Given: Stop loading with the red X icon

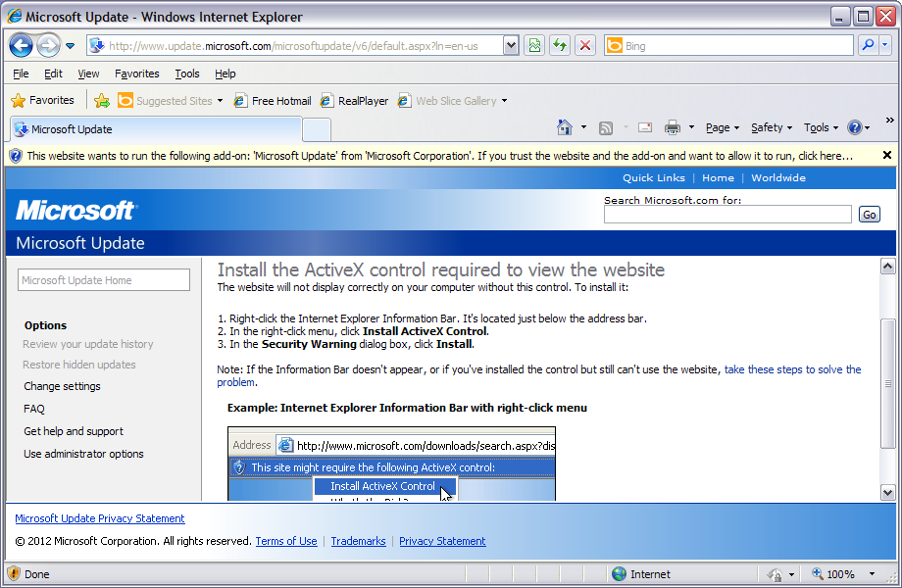Looking at the screenshot, I should pos(585,46).
